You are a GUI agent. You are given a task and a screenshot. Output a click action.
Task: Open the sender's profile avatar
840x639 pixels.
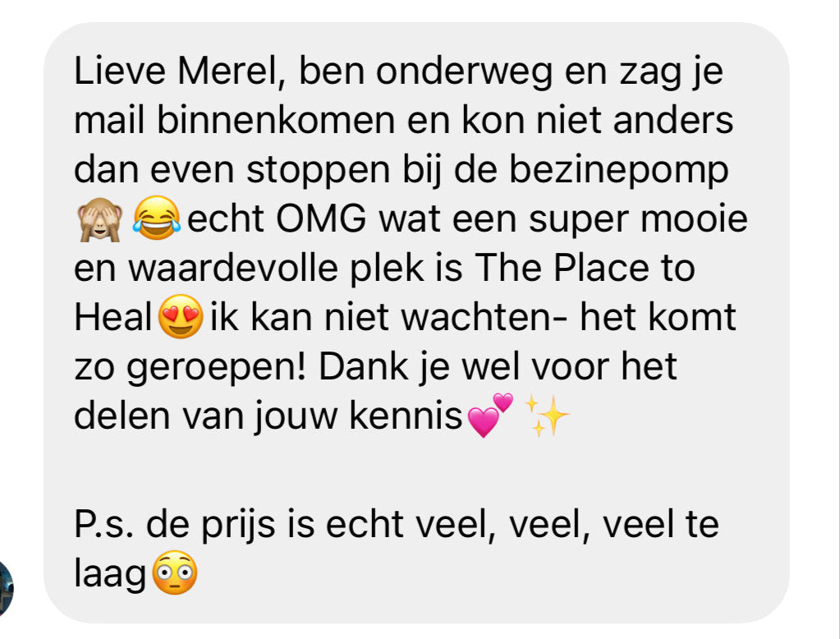(4, 589)
